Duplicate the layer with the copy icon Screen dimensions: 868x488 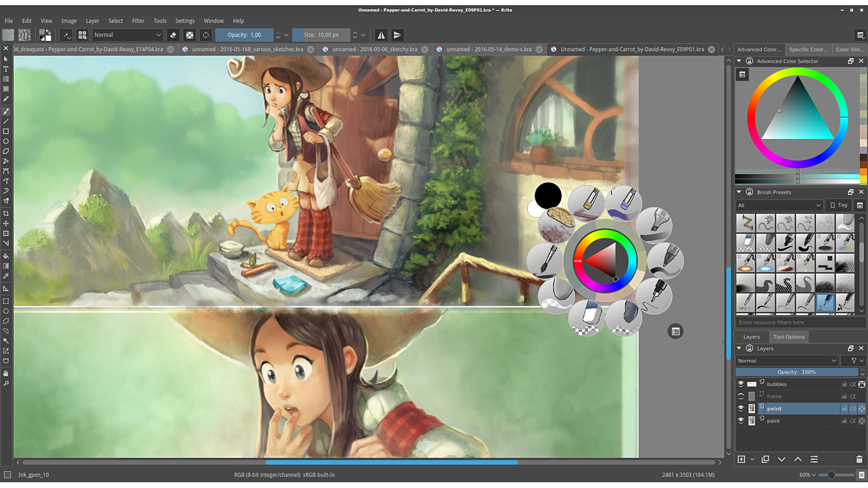click(765, 459)
